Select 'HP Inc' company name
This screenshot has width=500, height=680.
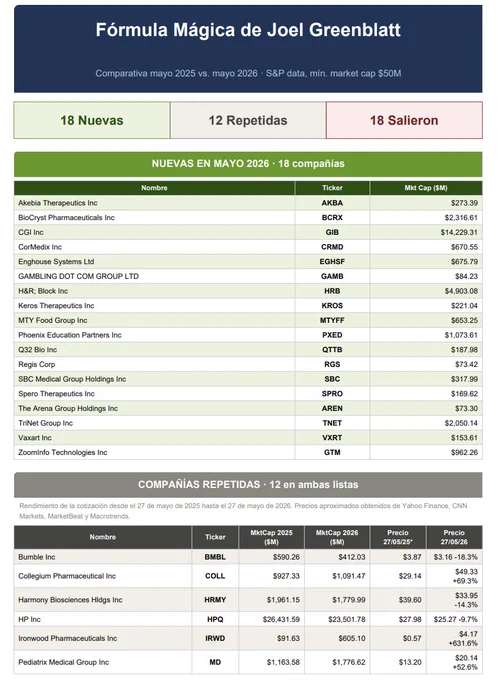[x=29, y=619]
